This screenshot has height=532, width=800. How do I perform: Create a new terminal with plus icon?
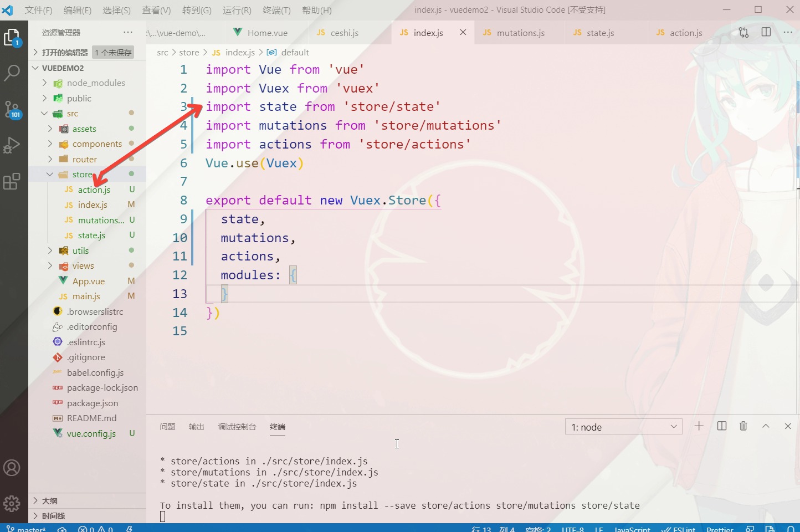click(x=699, y=426)
